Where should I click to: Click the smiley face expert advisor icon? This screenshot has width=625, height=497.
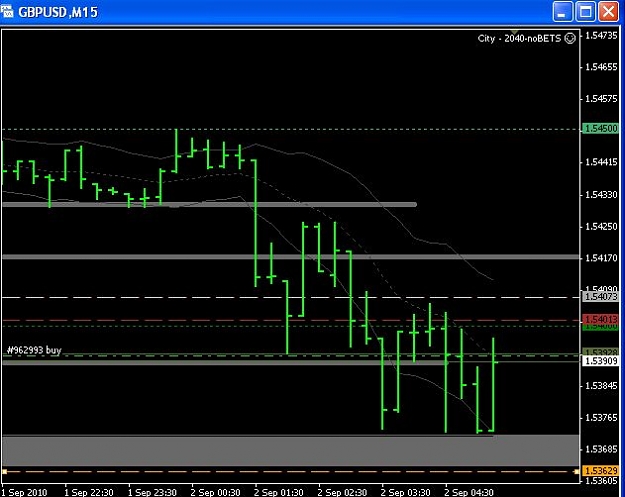tap(570, 38)
